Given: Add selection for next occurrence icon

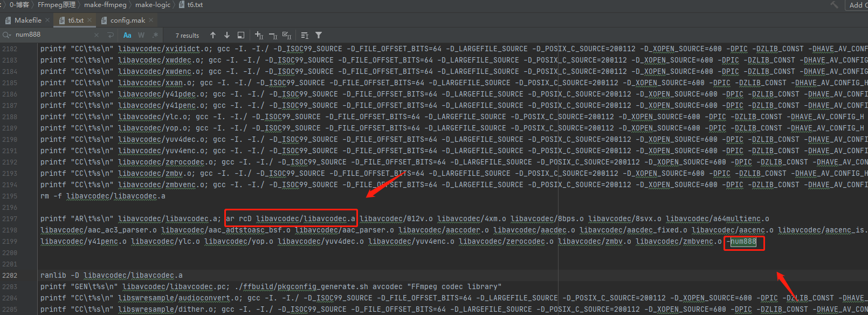Looking at the screenshot, I should [x=259, y=35].
